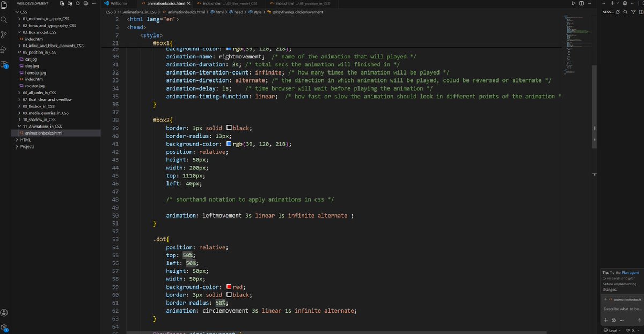Open explorer more actions ellipsis
The width and height of the screenshot is (644, 334).
coord(94,3)
